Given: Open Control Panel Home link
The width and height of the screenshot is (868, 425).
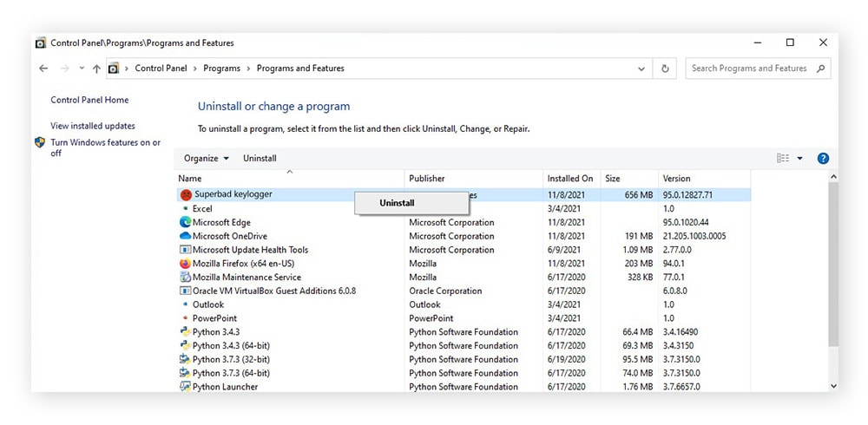Looking at the screenshot, I should pos(89,100).
